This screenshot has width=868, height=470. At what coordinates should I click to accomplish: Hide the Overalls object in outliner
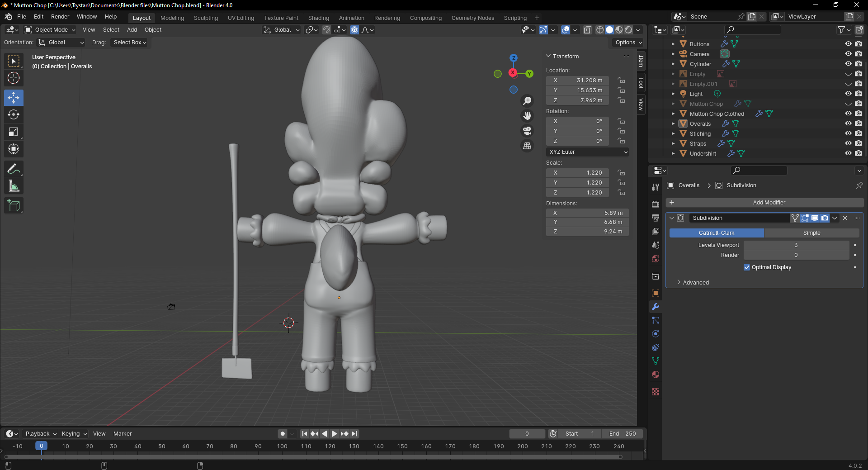pyautogui.click(x=848, y=123)
